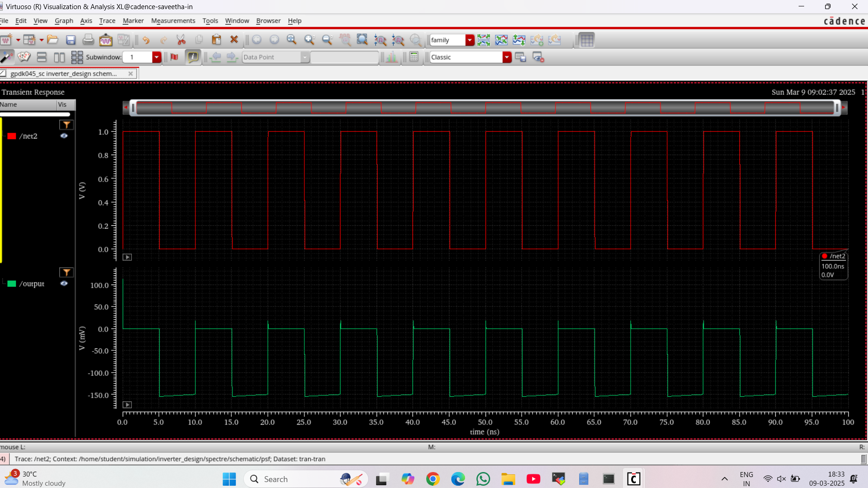Image resolution: width=868 pixels, height=488 pixels.
Task: Click the Print waveform icon
Action: point(88,40)
